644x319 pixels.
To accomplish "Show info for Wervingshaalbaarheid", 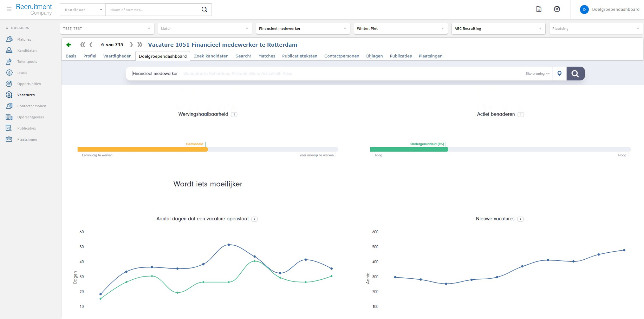I will (234, 115).
